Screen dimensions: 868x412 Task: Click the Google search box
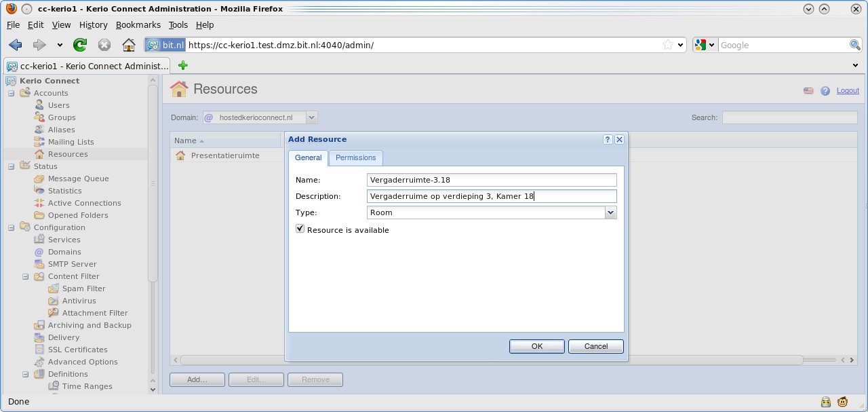(x=783, y=45)
